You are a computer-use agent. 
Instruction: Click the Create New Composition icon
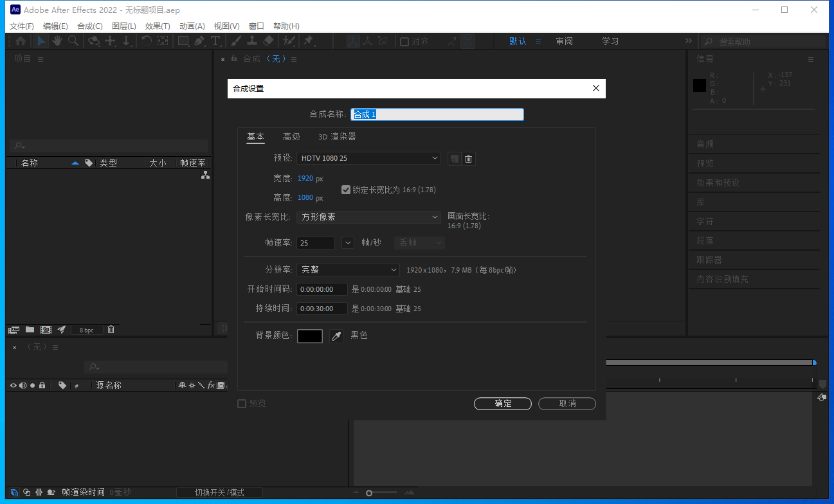tap(45, 329)
